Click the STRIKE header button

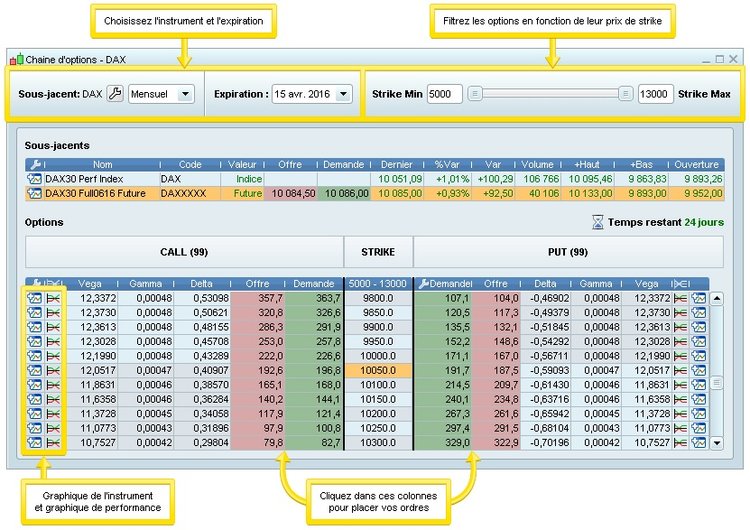point(378,252)
